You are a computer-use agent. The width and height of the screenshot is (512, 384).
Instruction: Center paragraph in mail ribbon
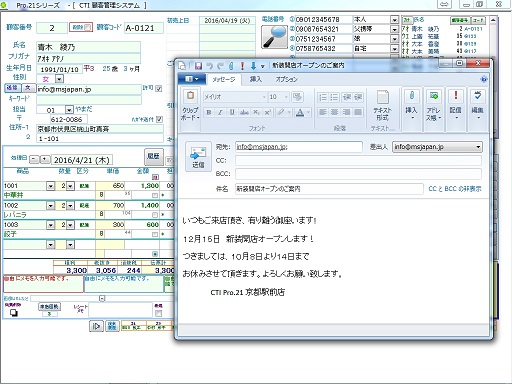(x=334, y=112)
